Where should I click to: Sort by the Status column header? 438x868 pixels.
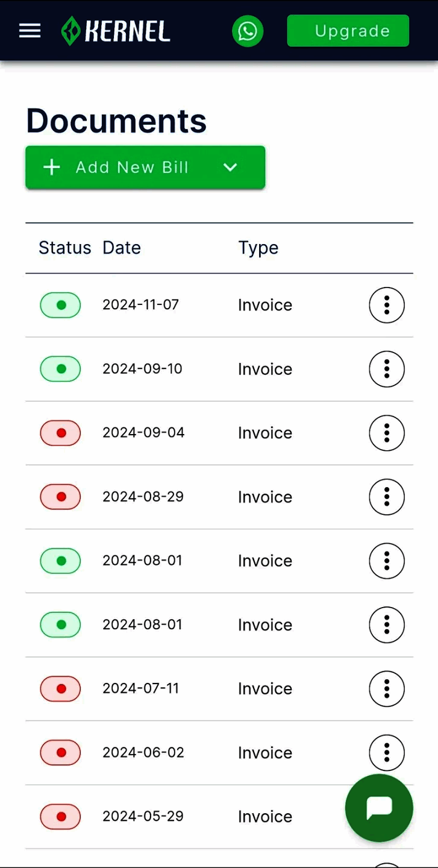click(x=65, y=248)
